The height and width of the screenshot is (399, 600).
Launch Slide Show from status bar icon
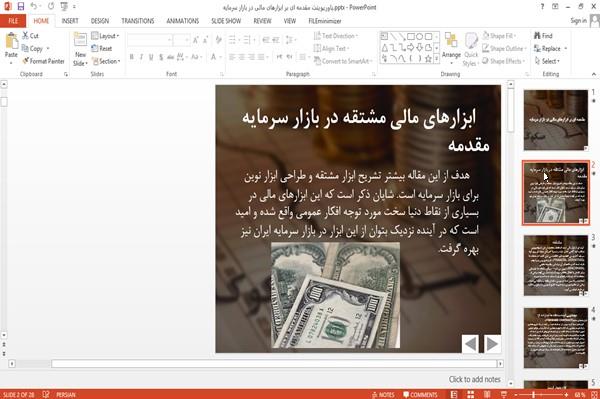(x=504, y=394)
